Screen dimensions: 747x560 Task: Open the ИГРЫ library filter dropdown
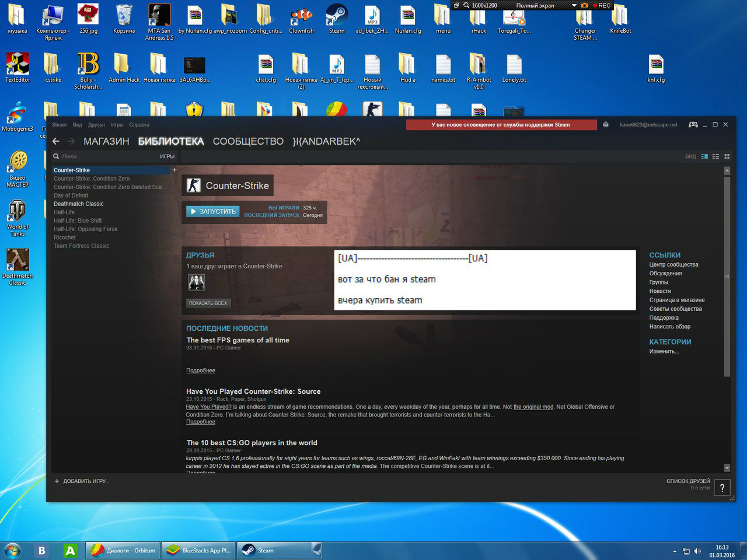pos(167,156)
